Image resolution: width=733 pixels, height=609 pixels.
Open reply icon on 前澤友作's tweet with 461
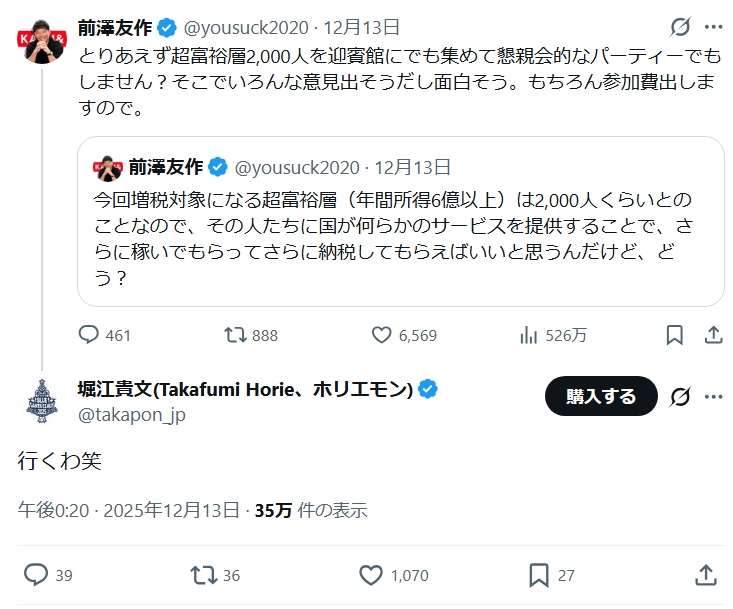coord(88,335)
